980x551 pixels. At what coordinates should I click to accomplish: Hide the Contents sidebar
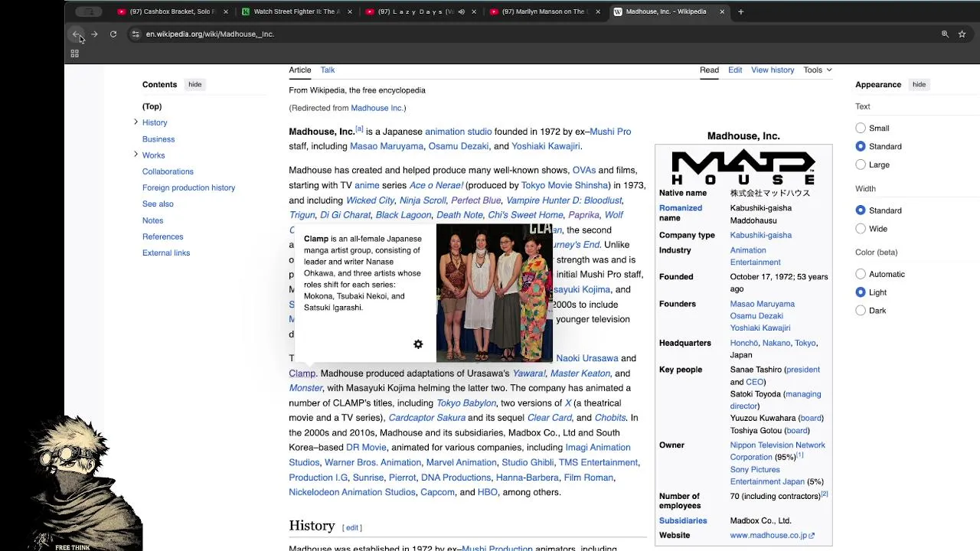[195, 84]
